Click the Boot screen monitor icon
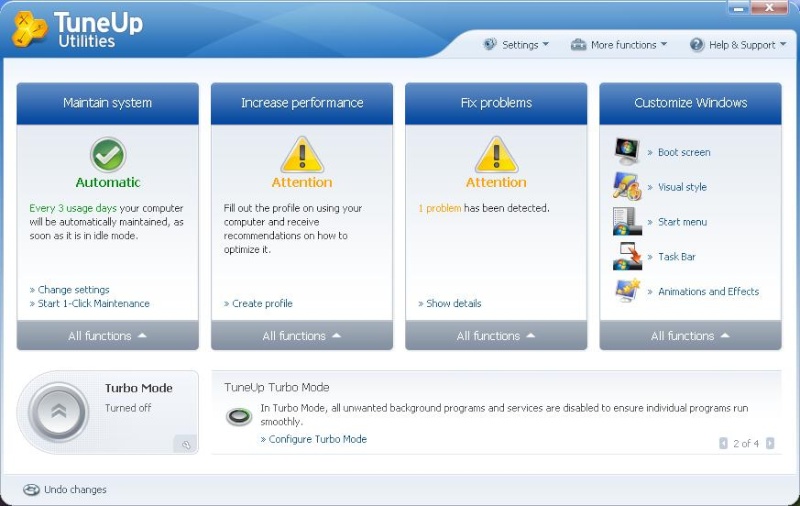Screen dimensions: 800x506 (x=627, y=151)
